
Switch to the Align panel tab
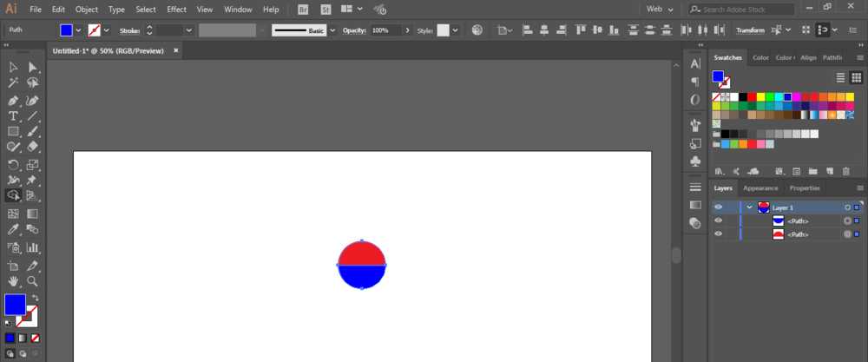(808, 57)
